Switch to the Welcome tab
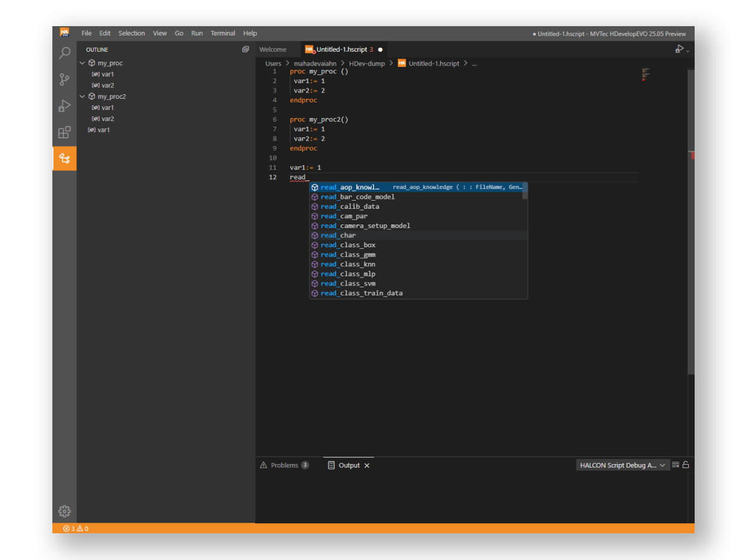The image size is (747, 560). (x=273, y=50)
